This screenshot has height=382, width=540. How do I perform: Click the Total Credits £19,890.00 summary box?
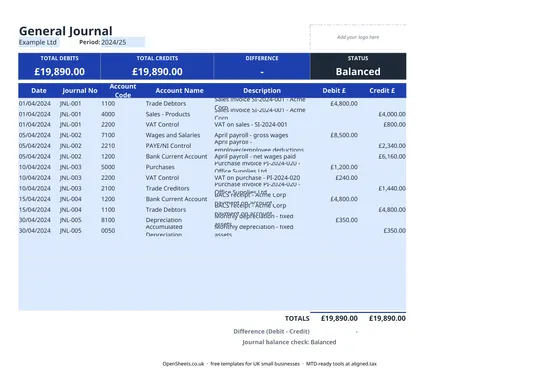pyautogui.click(x=157, y=66)
